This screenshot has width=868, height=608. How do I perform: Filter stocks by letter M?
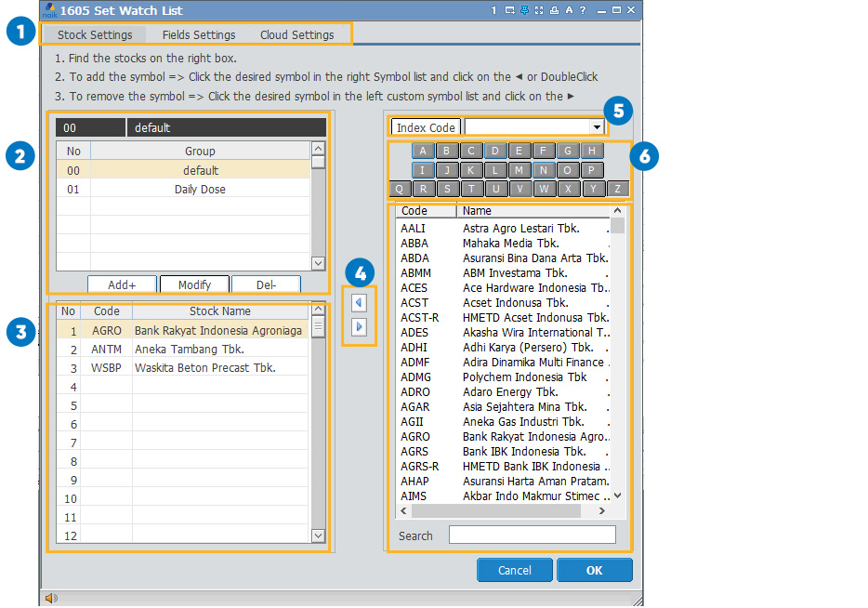pos(519,170)
